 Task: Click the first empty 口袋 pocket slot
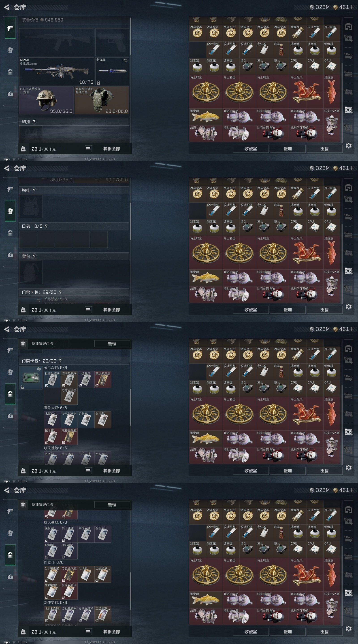coord(28,239)
